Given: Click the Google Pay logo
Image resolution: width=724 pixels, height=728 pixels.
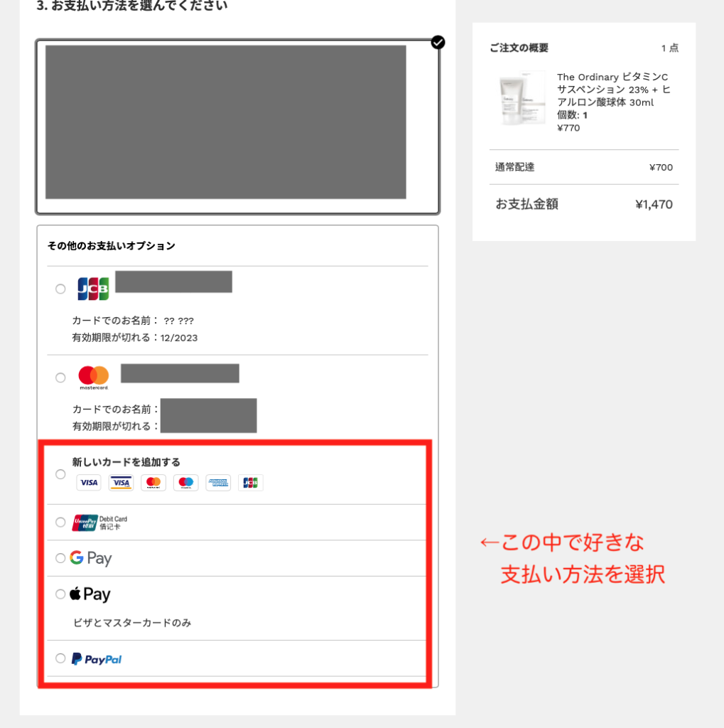Looking at the screenshot, I should pos(90,558).
